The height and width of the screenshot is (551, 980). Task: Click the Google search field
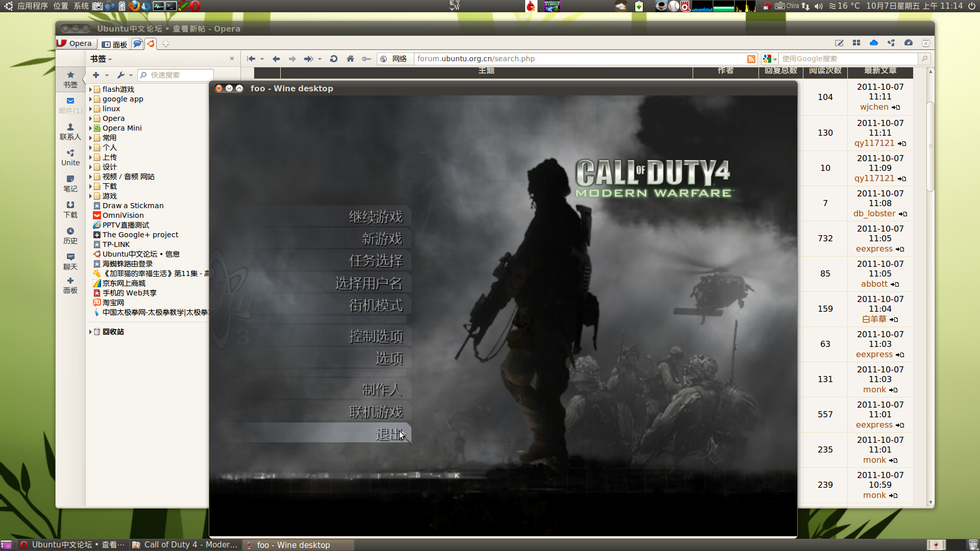(x=848, y=59)
